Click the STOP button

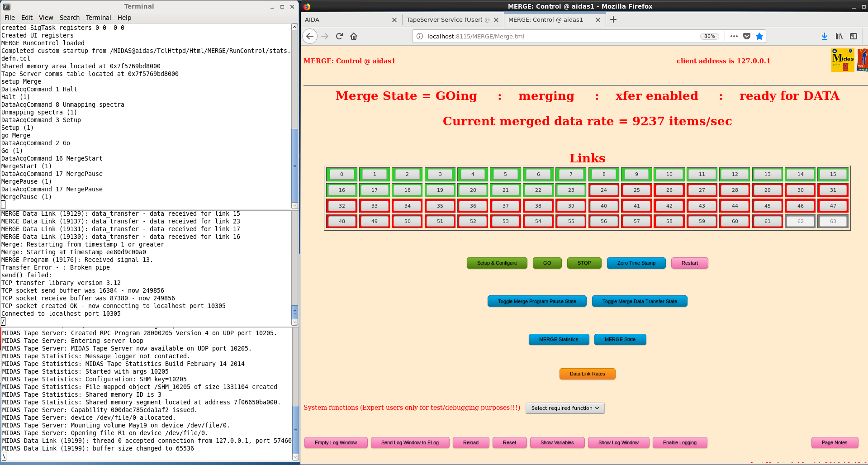[x=584, y=263]
